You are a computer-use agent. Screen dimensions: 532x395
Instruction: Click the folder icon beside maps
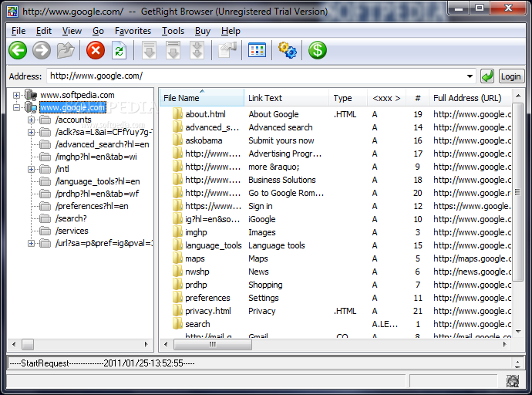[177, 258]
